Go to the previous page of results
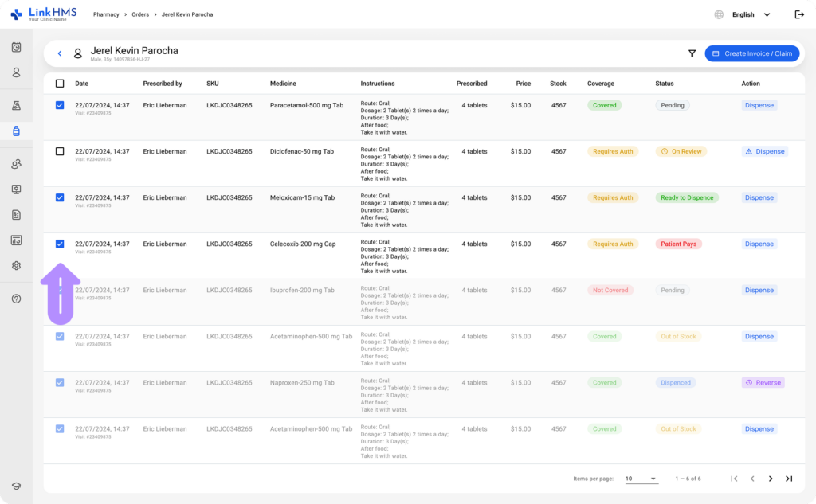The image size is (816, 504). click(x=752, y=479)
